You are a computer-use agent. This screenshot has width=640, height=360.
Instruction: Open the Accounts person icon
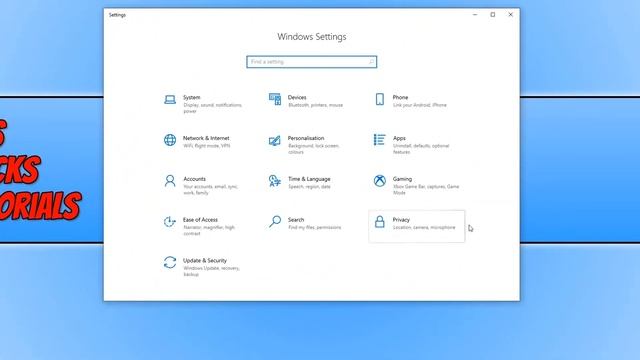[170, 181]
